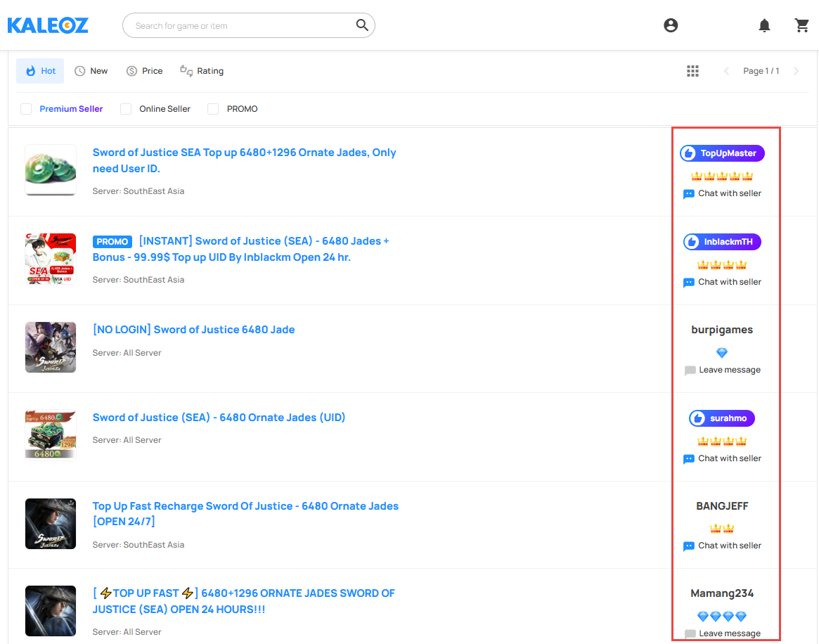Go to next page arrow
Viewport: 819px width, 644px height.
point(796,71)
